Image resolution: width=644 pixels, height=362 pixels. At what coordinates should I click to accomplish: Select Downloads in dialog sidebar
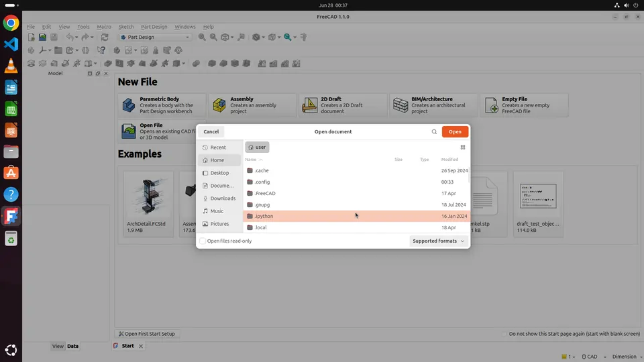click(219, 198)
